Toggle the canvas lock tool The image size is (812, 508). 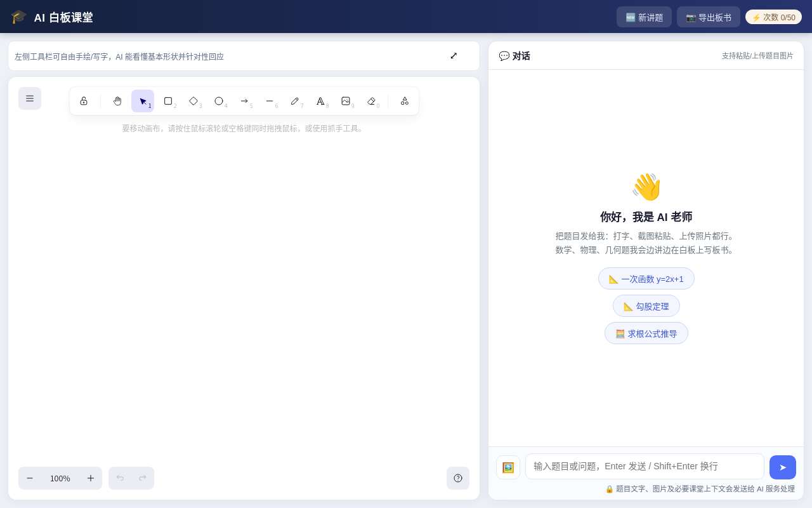[84, 101]
